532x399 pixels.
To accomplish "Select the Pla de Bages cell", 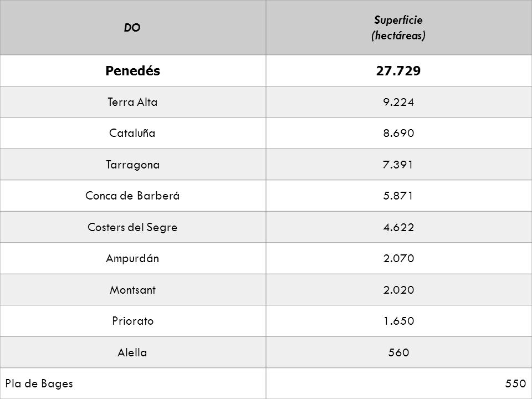I will coord(132,383).
